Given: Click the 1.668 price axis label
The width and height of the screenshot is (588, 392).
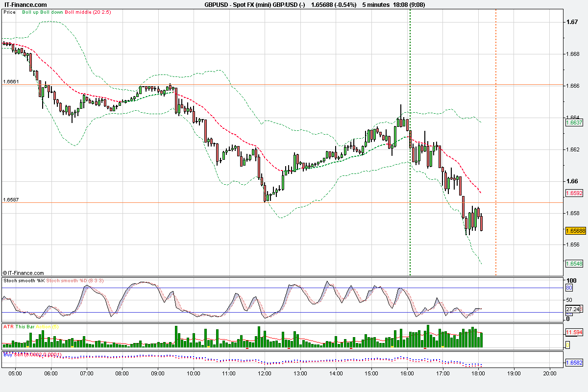Looking at the screenshot, I should pos(574,54).
